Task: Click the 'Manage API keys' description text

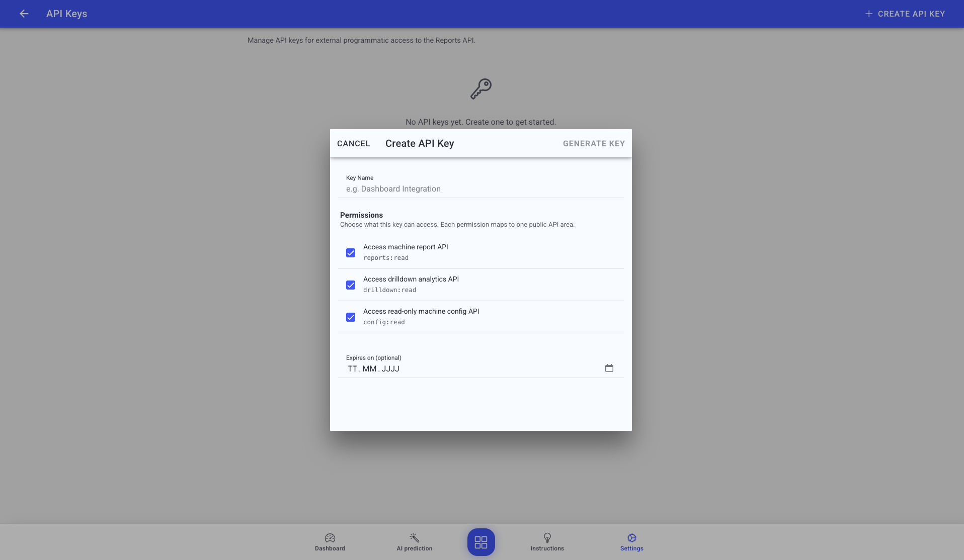Action: pos(361,40)
